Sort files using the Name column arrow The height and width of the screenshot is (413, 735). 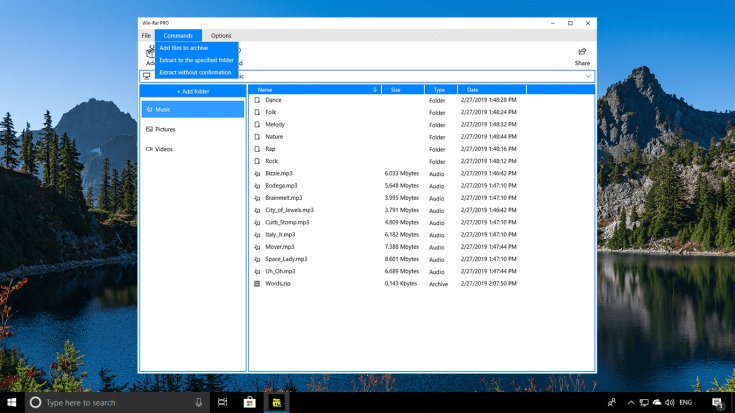pyautogui.click(x=375, y=90)
